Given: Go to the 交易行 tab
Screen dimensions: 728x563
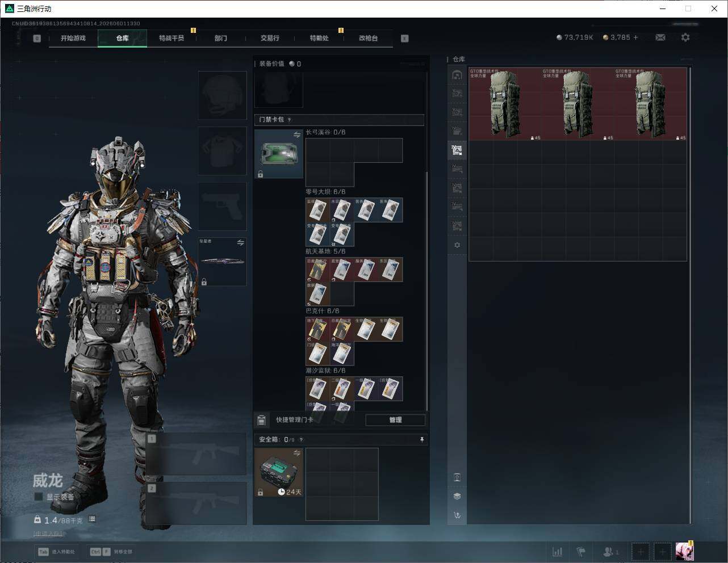Looking at the screenshot, I should tap(270, 38).
